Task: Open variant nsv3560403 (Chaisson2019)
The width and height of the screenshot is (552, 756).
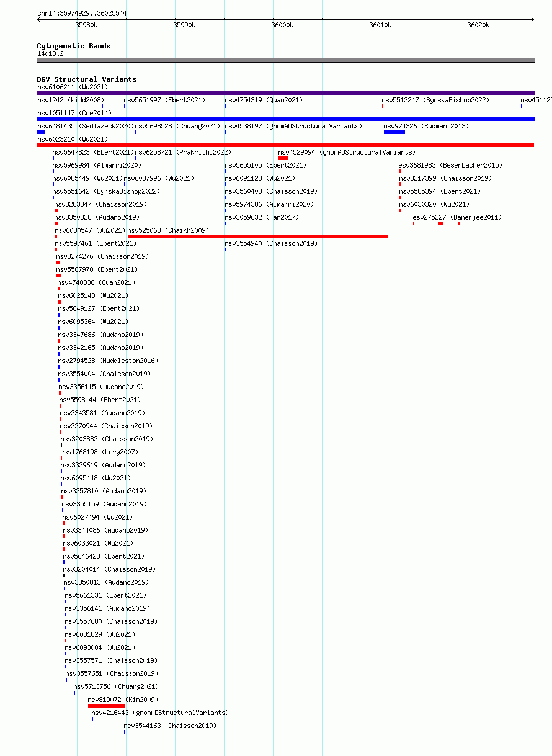Action: coord(271,191)
